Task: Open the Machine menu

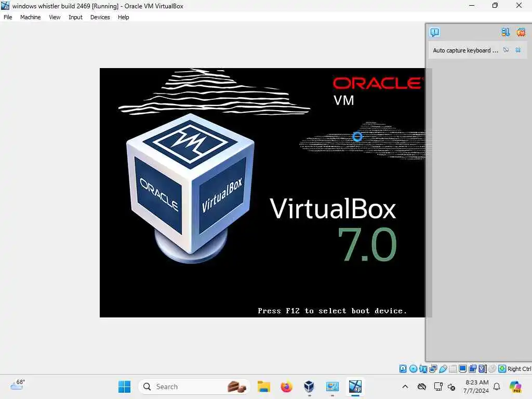Action: tap(30, 17)
